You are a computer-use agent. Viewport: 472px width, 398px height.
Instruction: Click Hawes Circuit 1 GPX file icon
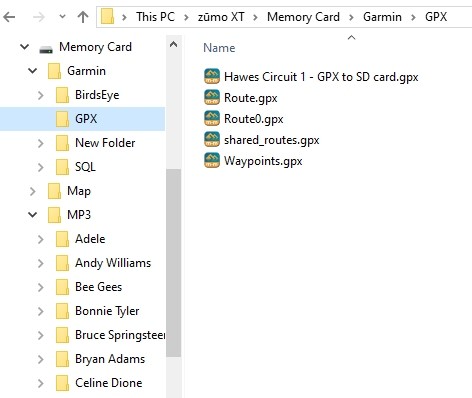(x=212, y=76)
